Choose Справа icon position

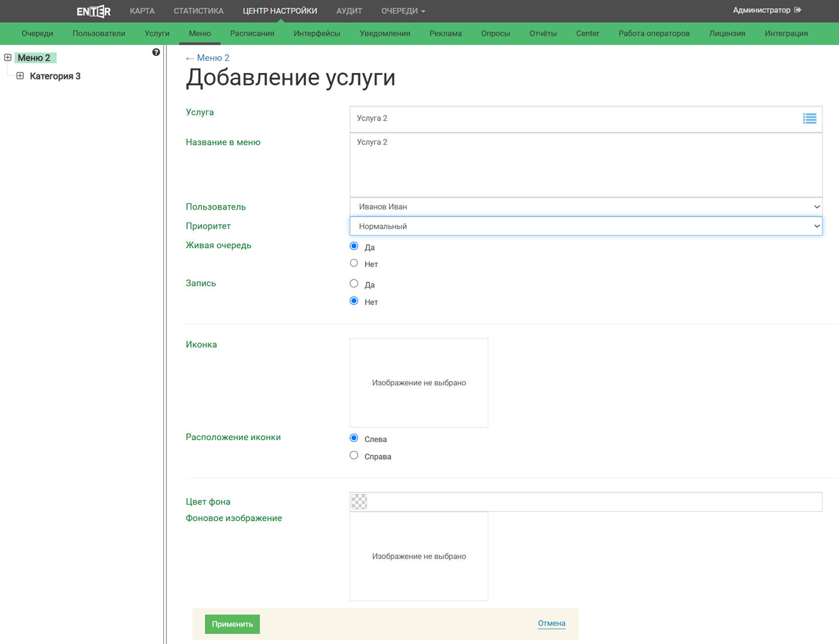tap(354, 455)
